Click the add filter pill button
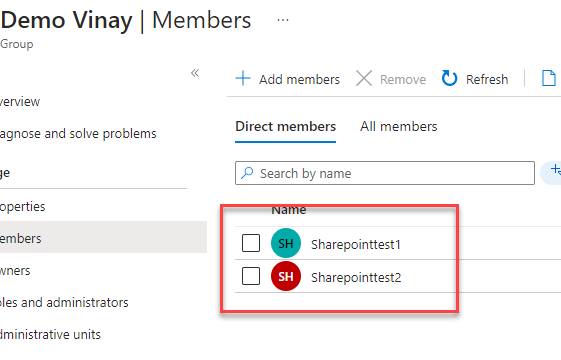This screenshot has height=360, width=561. tap(551, 173)
